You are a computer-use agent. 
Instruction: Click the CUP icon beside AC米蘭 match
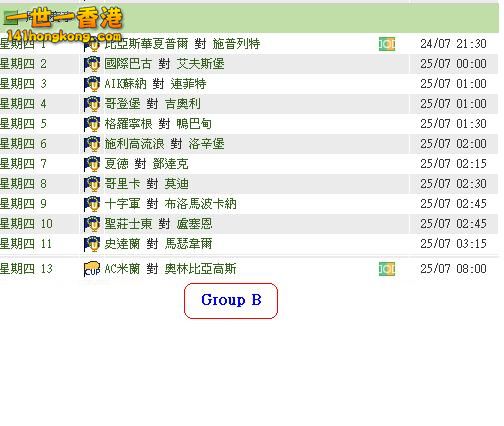coord(92,269)
